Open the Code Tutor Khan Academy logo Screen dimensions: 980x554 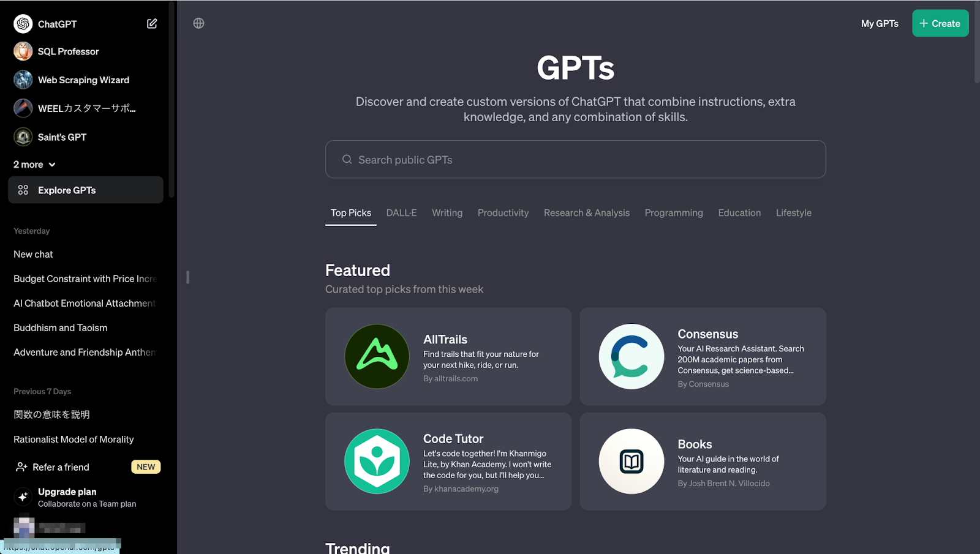click(x=377, y=461)
